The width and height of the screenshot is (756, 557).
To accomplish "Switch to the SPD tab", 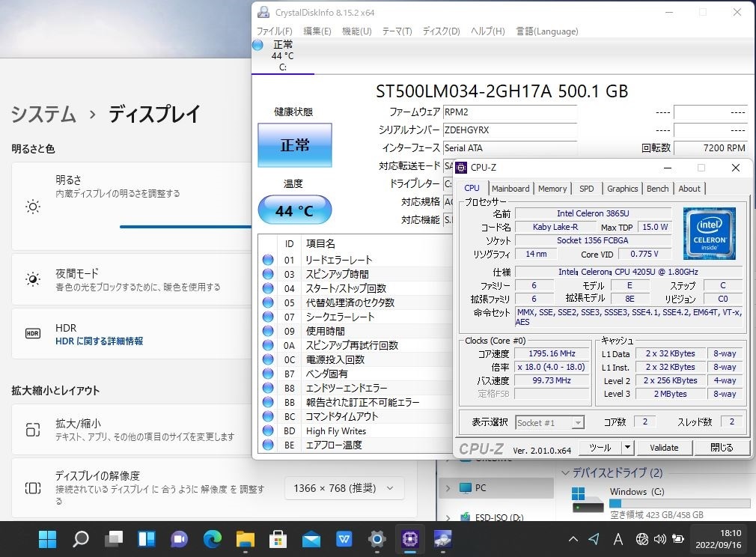I will click(587, 189).
